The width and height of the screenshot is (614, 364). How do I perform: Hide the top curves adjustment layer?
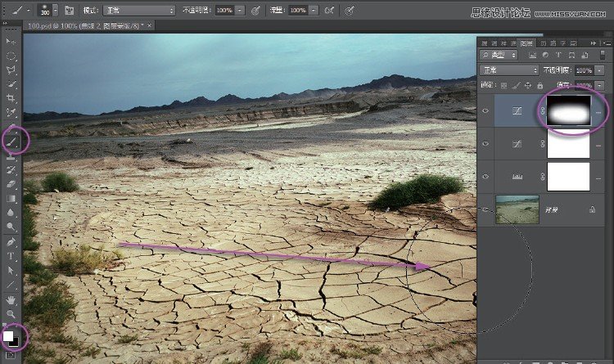tap(485, 110)
